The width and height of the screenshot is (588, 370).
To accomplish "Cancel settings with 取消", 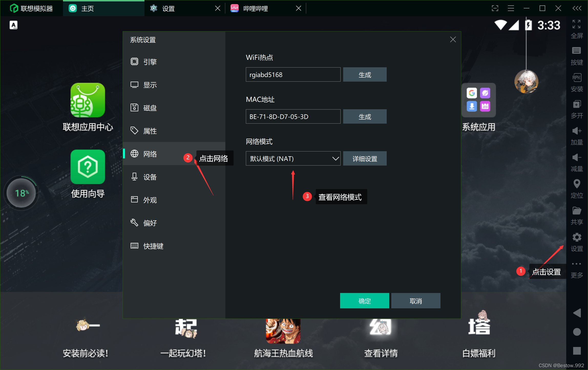I will pos(416,301).
